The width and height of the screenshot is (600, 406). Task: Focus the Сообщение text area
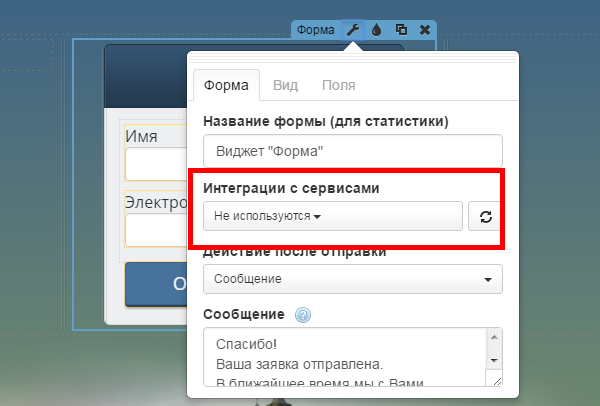[345, 358]
